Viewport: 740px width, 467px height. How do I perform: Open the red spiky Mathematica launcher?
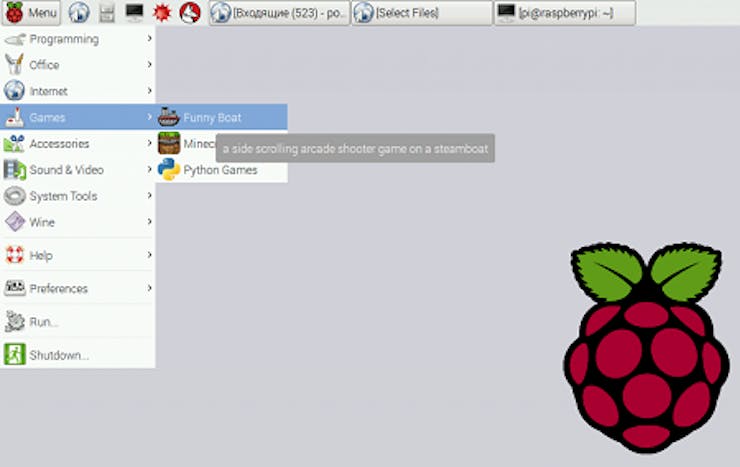[x=162, y=13]
